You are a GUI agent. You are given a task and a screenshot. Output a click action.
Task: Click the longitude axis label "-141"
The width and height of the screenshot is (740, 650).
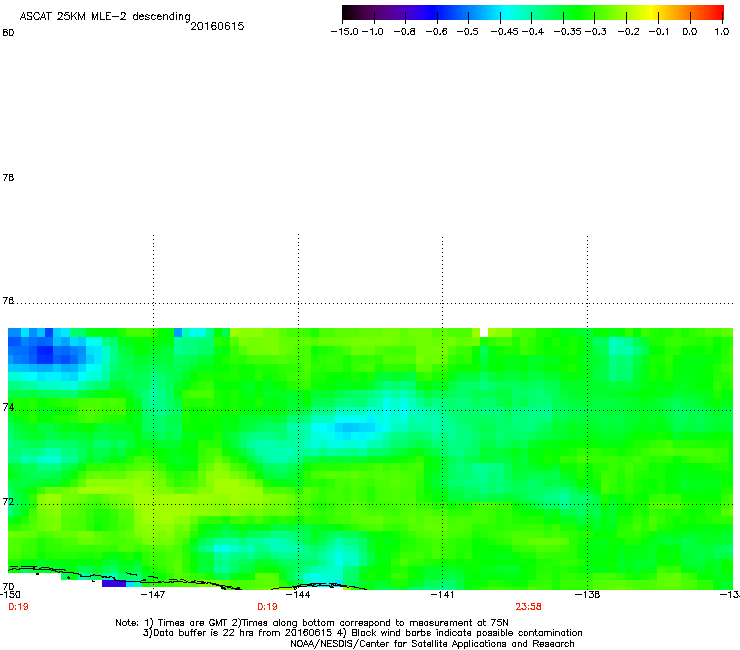coord(442,595)
